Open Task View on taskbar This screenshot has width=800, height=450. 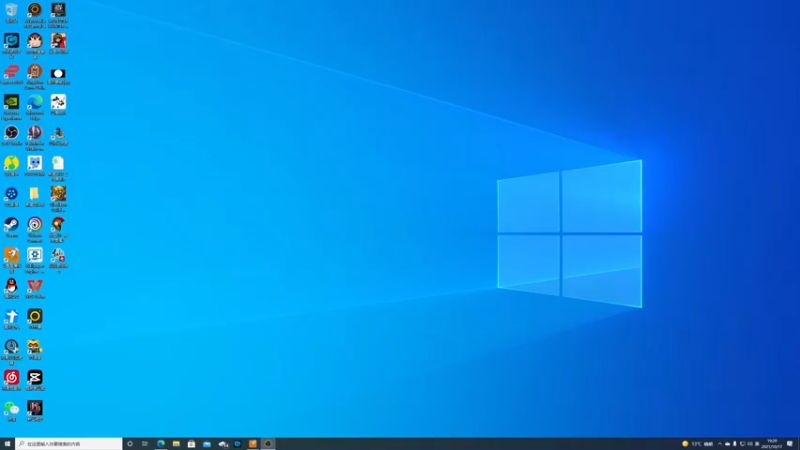coord(145,444)
